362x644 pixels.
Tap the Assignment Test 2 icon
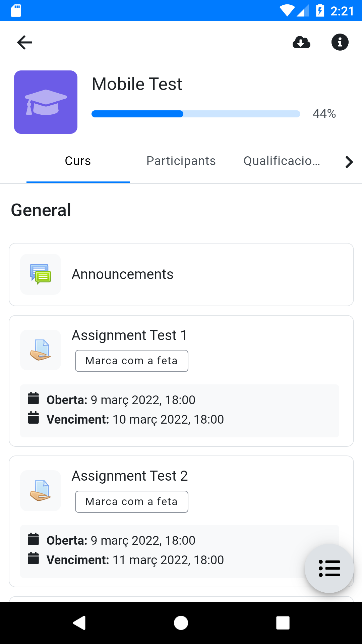(x=41, y=491)
